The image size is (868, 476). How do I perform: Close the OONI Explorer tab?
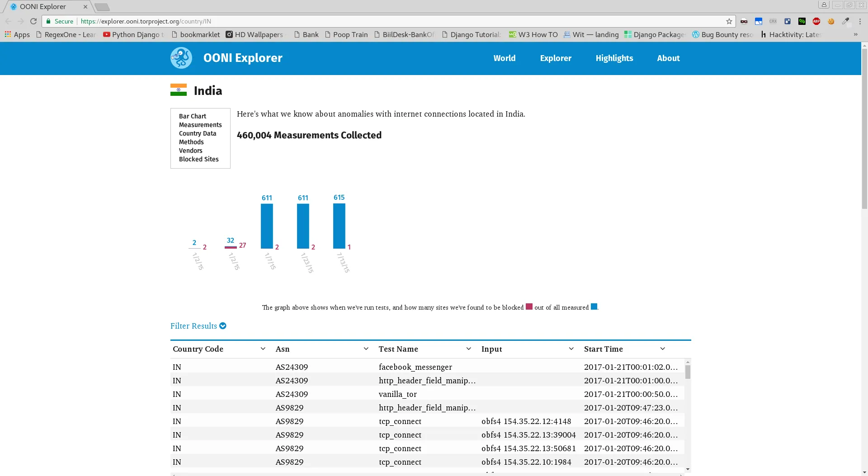(85, 7)
